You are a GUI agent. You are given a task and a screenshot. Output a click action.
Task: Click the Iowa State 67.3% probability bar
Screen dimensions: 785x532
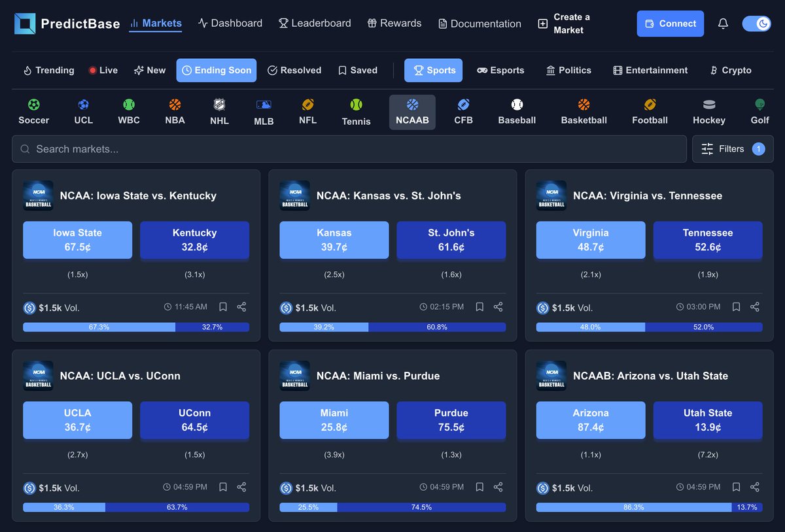tap(99, 327)
